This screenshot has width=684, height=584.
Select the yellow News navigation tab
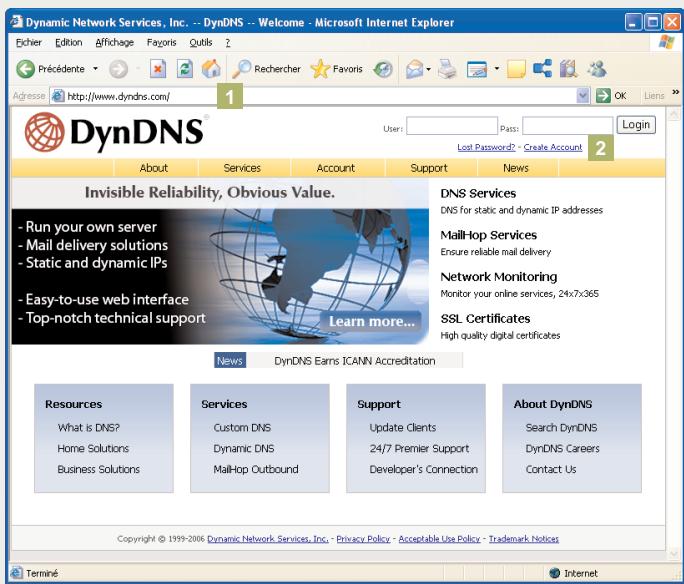516,168
